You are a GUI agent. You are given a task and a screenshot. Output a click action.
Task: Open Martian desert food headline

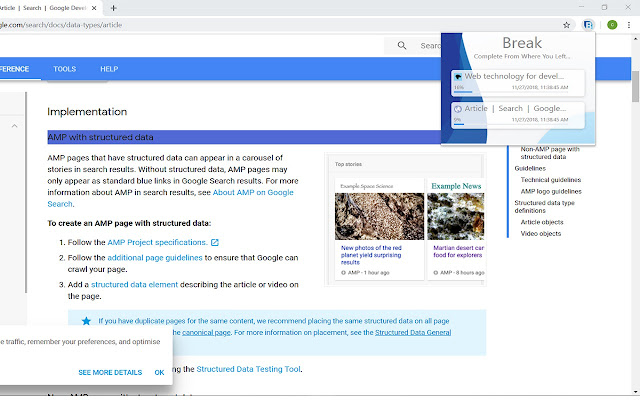pyautogui.click(x=458, y=251)
